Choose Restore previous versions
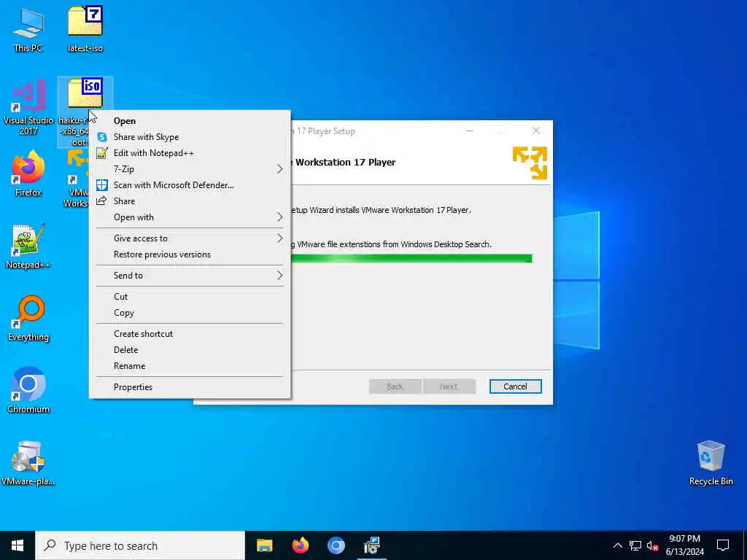 pos(190,254)
